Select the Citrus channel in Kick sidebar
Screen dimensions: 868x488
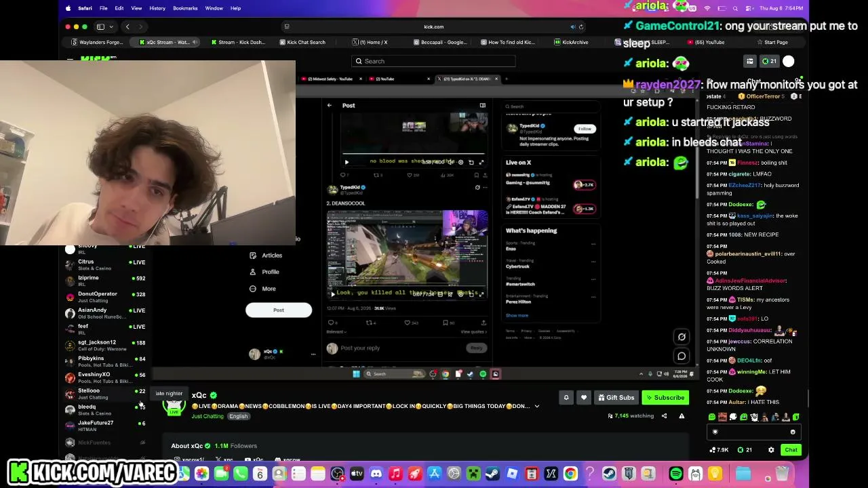[105, 264]
